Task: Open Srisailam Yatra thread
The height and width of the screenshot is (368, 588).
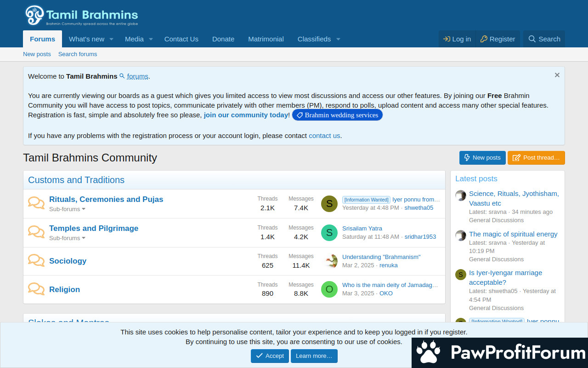Action: tap(362, 229)
